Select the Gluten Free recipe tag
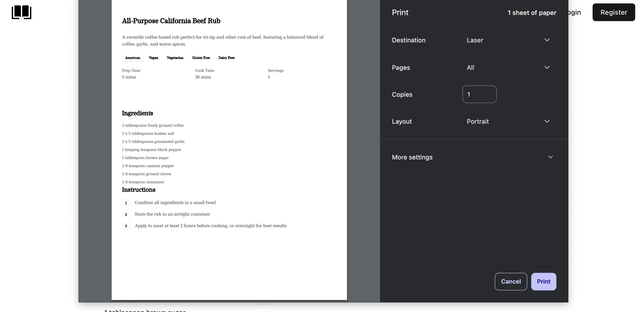The image size is (644, 312). pyautogui.click(x=201, y=58)
